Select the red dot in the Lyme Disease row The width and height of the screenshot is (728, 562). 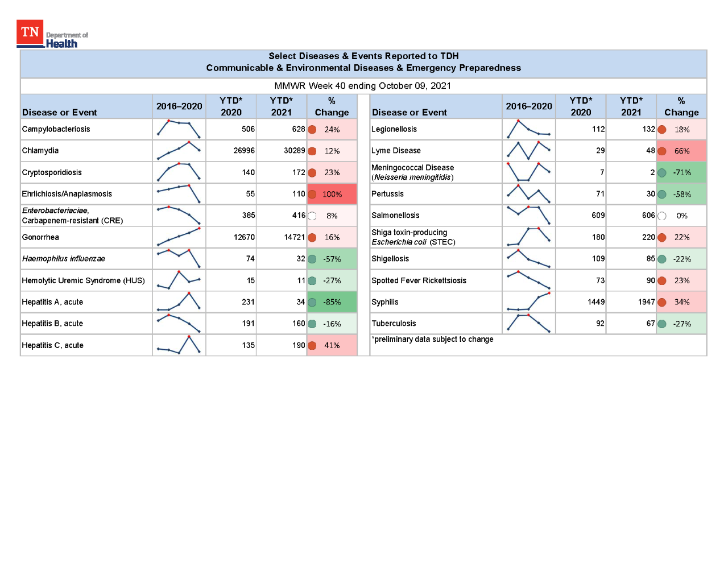tap(662, 151)
